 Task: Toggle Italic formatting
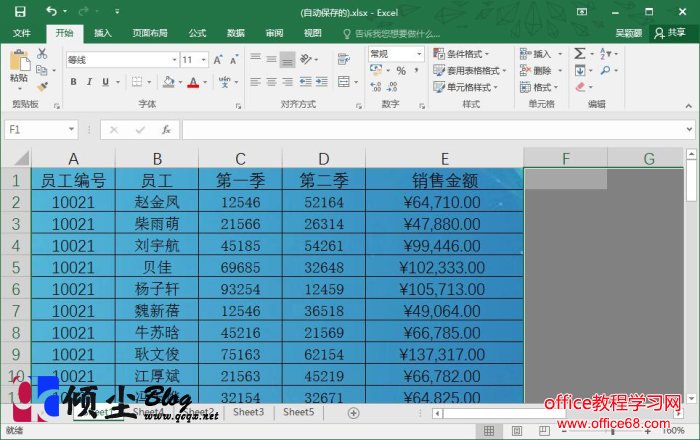pos(89,82)
